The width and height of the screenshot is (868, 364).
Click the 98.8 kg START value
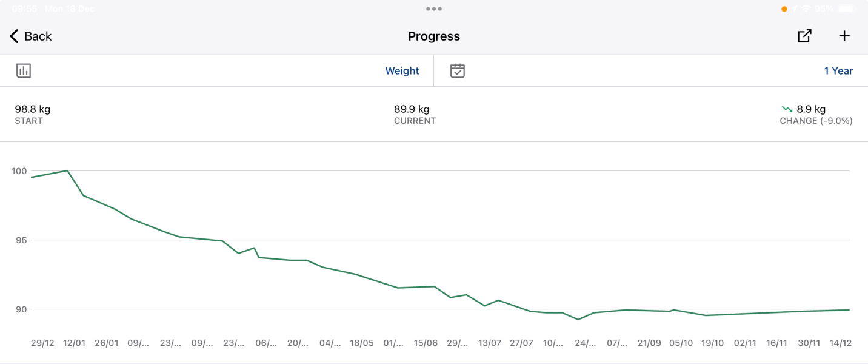32,109
